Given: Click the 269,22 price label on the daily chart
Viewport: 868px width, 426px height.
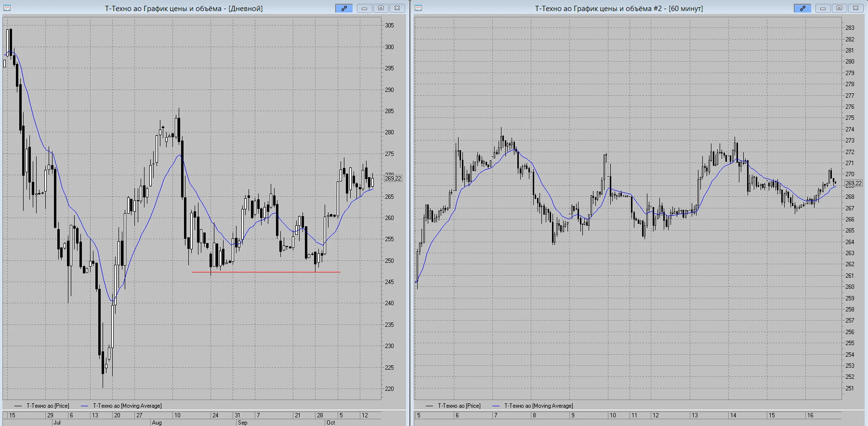Looking at the screenshot, I should 393,179.
